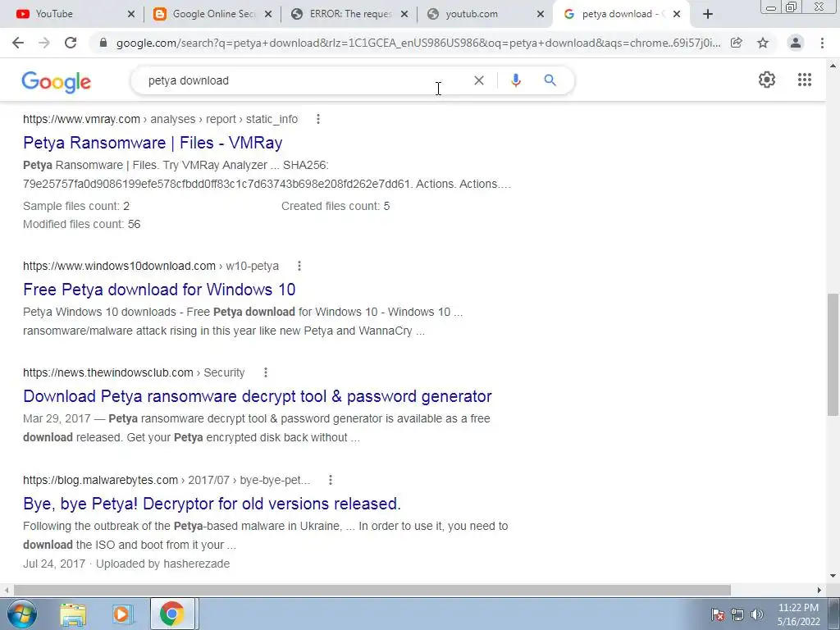Click the scrollbar down arrow
The width and height of the screenshot is (840, 630).
point(833,577)
